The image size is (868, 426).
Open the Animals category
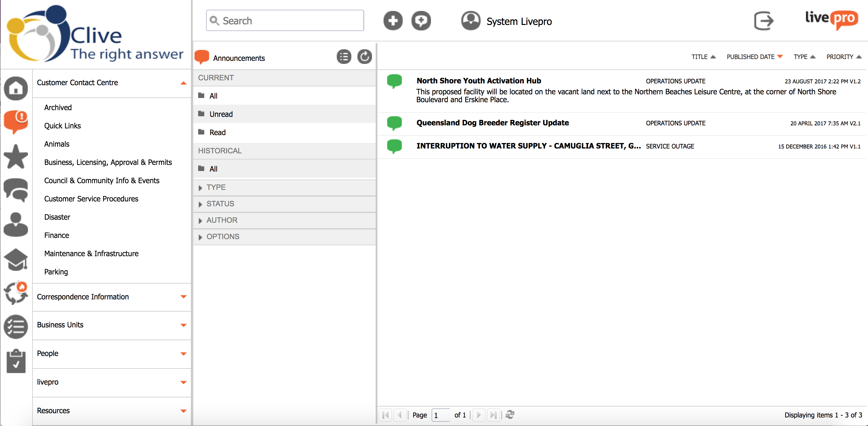pyautogui.click(x=57, y=144)
